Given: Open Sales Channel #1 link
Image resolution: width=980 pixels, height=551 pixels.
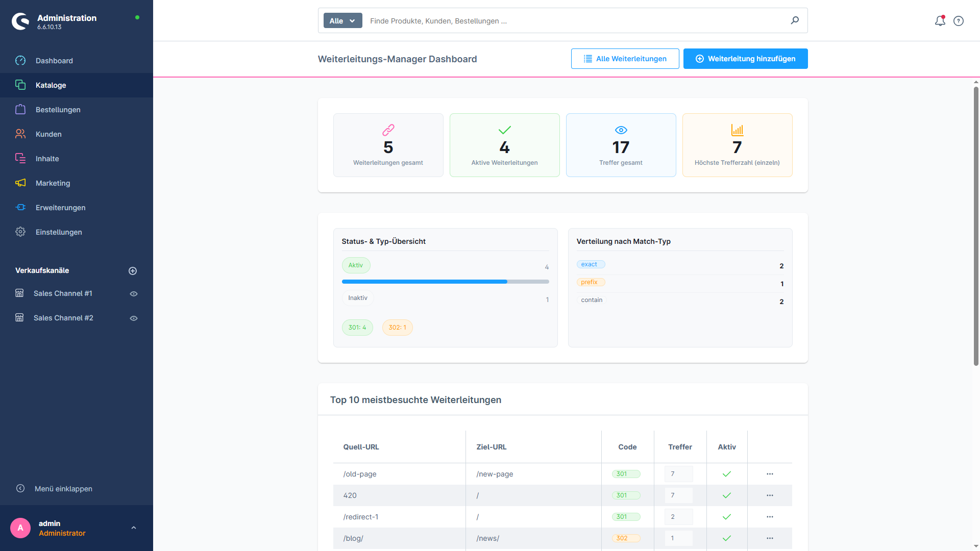Looking at the screenshot, I should [63, 293].
